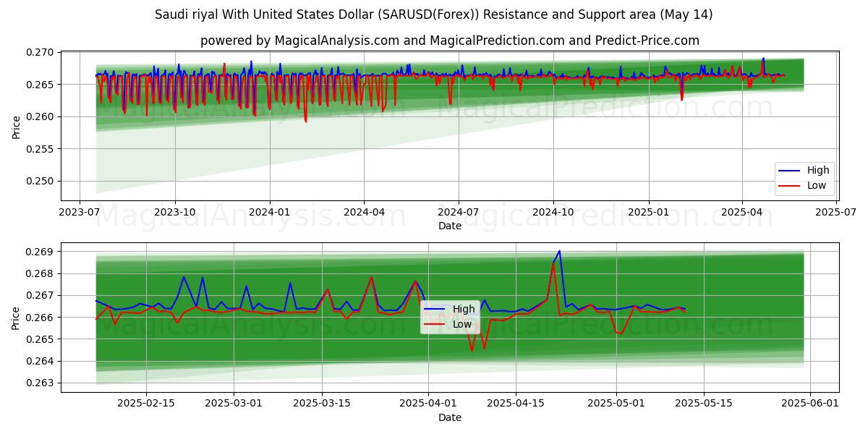This screenshot has height=434, width=868.
Task: Click 'Low' in the top chart legend
Action: coord(817,186)
